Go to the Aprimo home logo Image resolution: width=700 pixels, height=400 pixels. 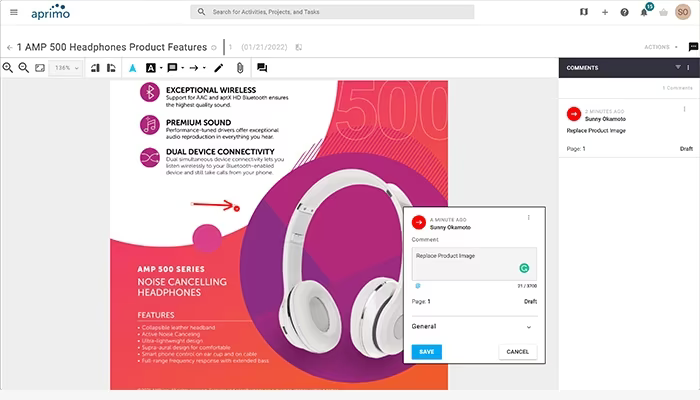tap(50, 12)
